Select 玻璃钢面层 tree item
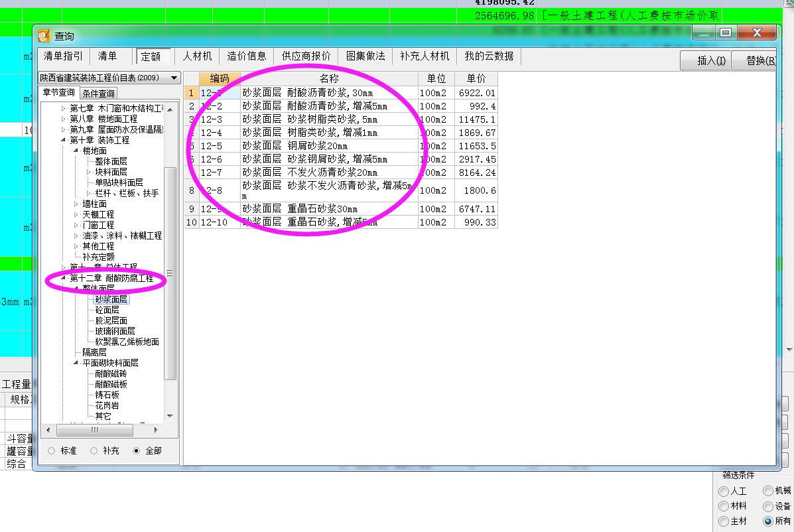Image resolution: width=794 pixels, height=532 pixels. pyautogui.click(x=115, y=331)
